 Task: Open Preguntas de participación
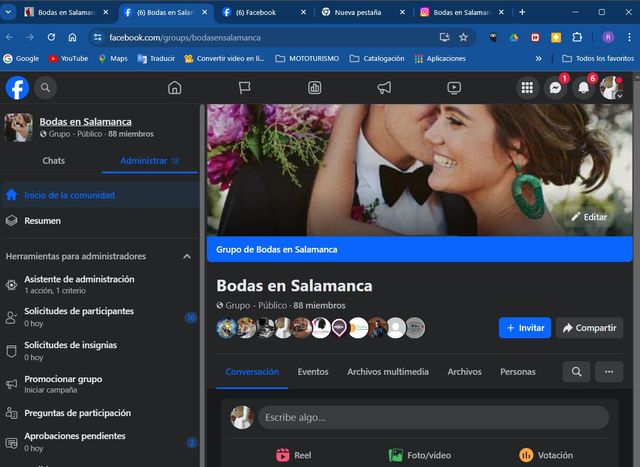point(100,413)
